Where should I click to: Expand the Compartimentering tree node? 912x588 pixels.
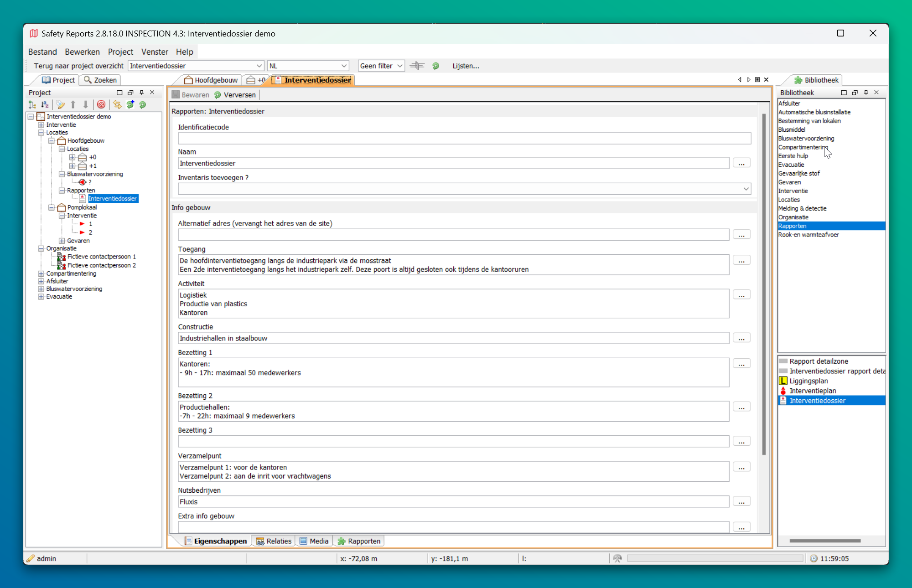pyautogui.click(x=41, y=273)
